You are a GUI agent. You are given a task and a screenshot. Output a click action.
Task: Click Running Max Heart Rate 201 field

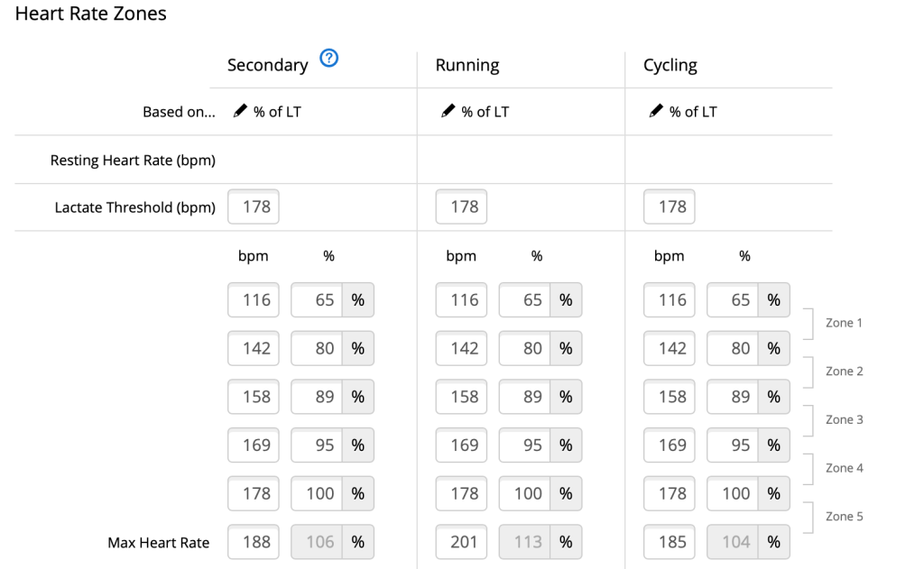point(461,542)
